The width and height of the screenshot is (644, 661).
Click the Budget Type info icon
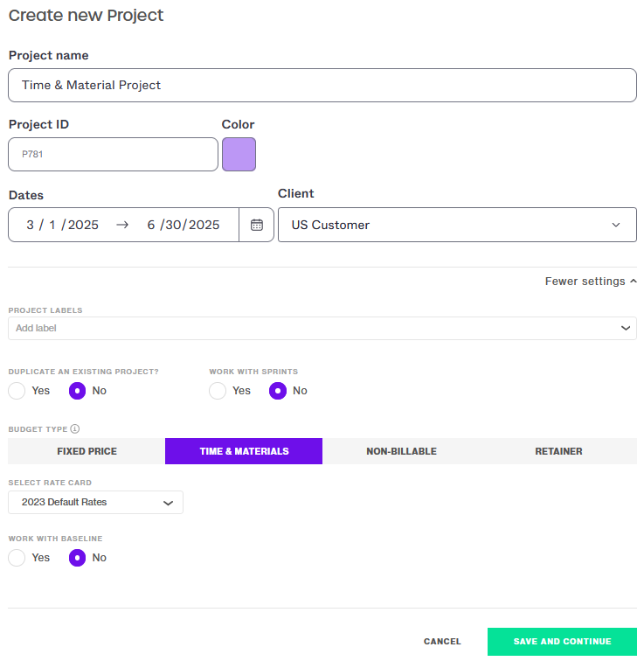click(75, 428)
